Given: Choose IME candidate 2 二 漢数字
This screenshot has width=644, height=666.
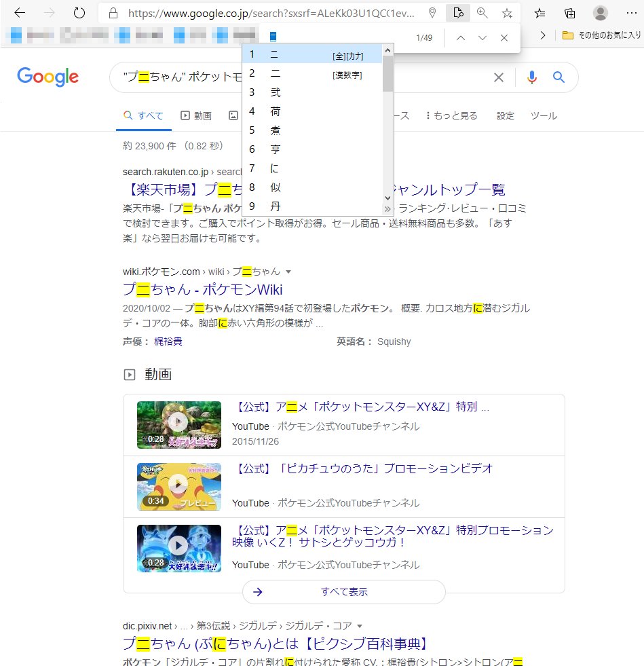Looking at the screenshot, I should coord(312,73).
